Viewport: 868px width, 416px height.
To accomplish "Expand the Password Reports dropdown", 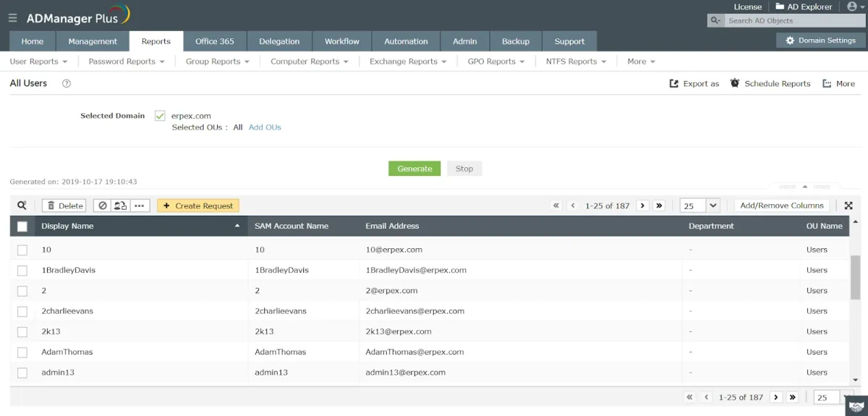I will 127,61.
